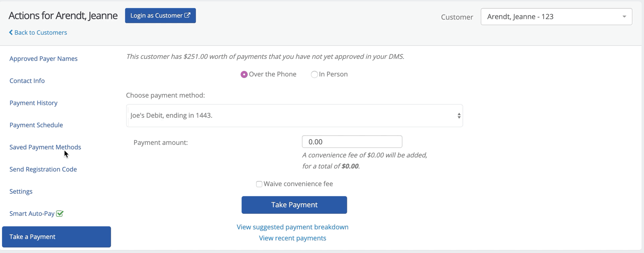Click the View recent payments link
644x253 pixels.
pyautogui.click(x=292, y=238)
